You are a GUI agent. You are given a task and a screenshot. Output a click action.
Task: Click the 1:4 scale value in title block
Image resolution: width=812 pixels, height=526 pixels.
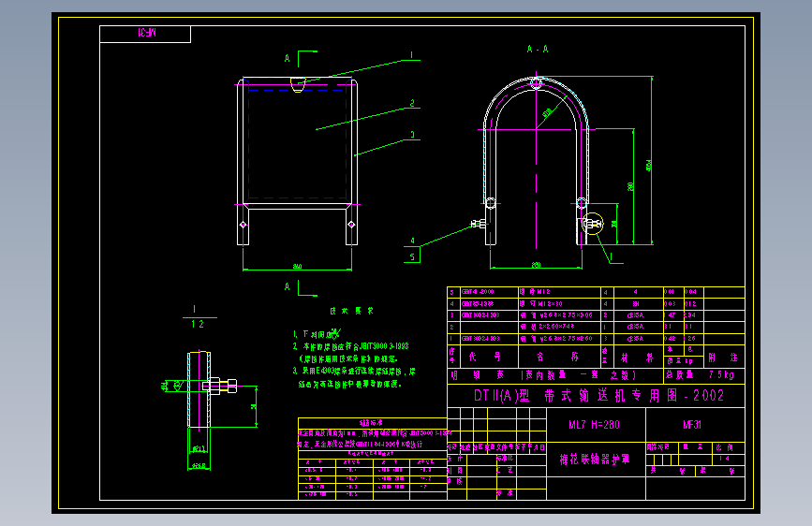(723, 459)
